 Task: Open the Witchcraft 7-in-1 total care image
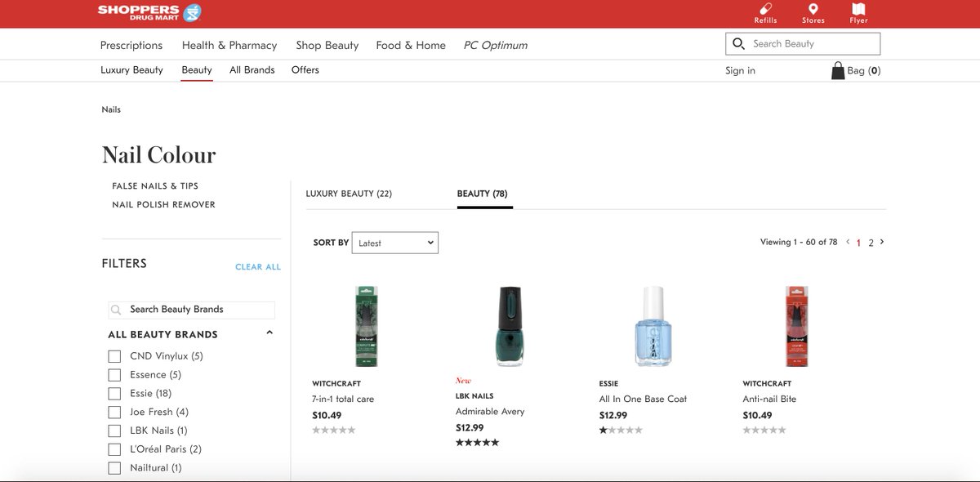point(367,326)
